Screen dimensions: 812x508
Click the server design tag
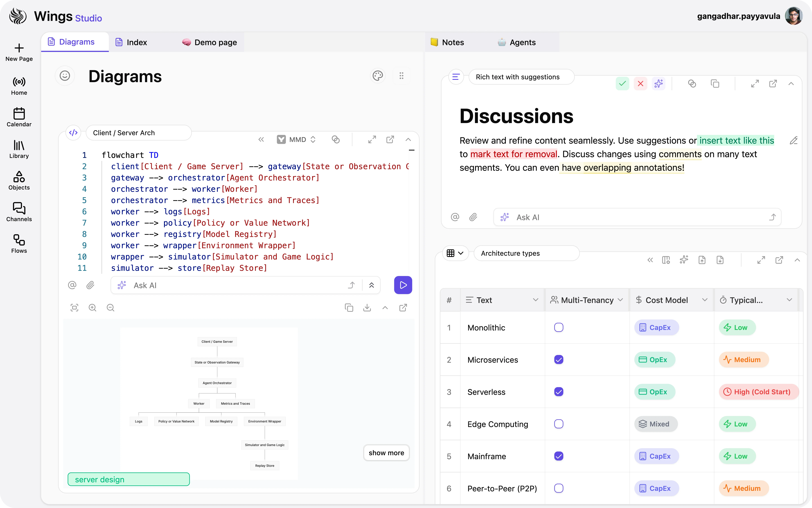click(129, 479)
